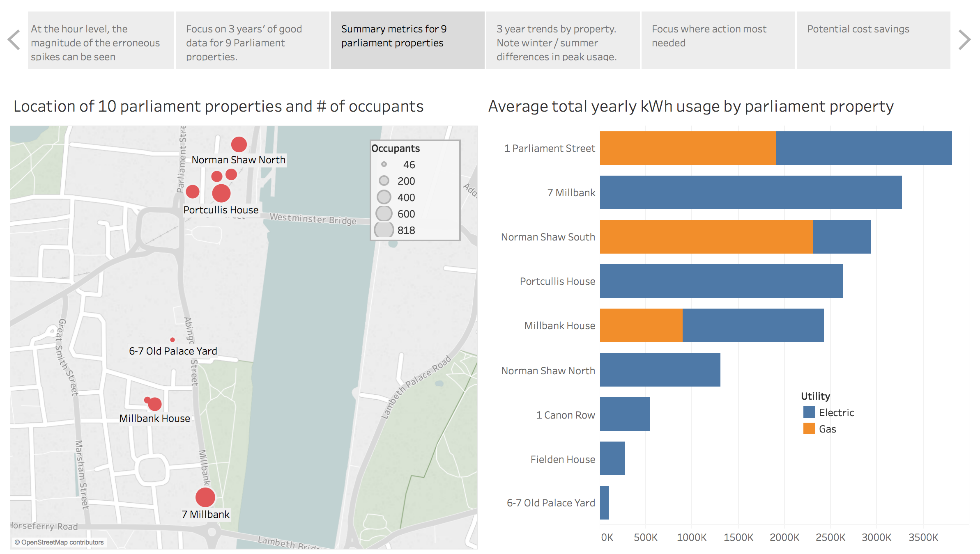Click the 818 occupants legend circle

click(x=384, y=230)
